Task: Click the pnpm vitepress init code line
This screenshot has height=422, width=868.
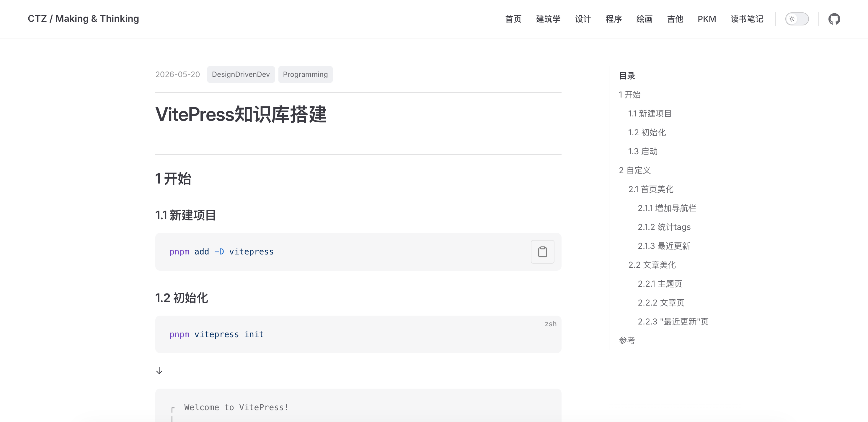Action: [217, 334]
